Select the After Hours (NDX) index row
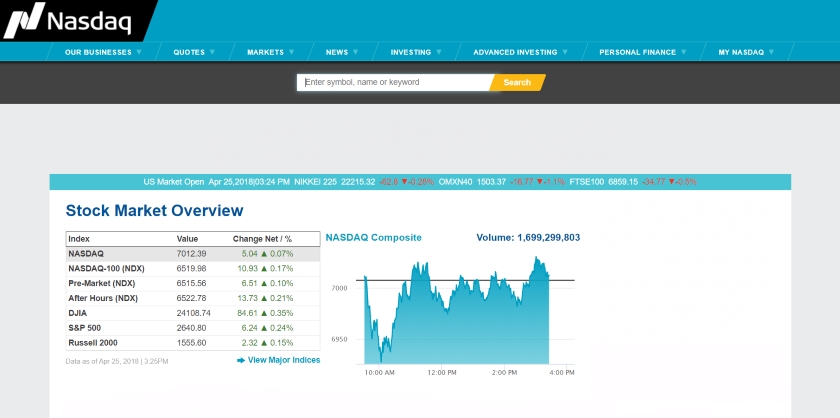Viewport: 840px width, 418px height. point(193,298)
